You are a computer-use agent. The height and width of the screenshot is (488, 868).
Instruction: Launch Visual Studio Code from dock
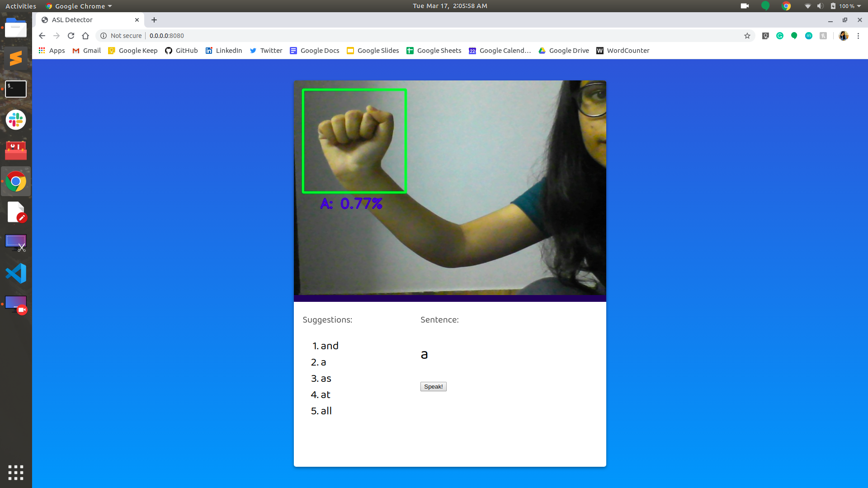(16, 273)
